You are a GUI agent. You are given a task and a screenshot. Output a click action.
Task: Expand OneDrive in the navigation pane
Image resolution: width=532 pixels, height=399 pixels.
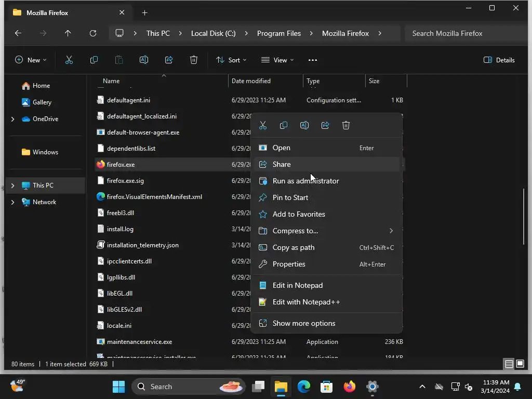(x=12, y=119)
